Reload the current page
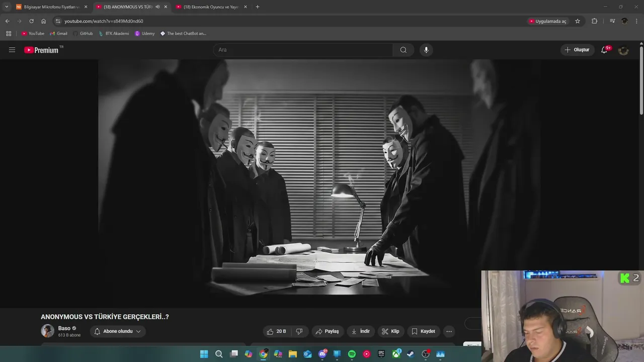 [x=31, y=21]
